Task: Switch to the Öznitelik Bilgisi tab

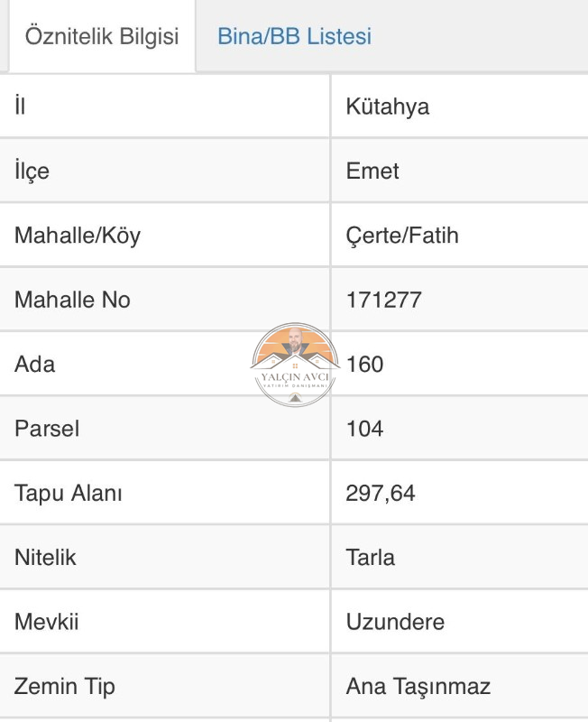Action: tap(102, 36)
